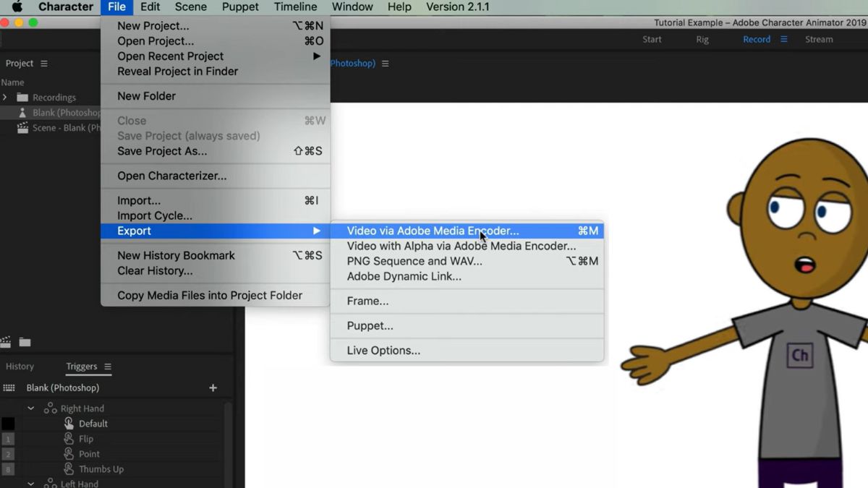Click the Export submenu arrow
868x488 pixels.
pyautogui.click(x=316, y=231)
